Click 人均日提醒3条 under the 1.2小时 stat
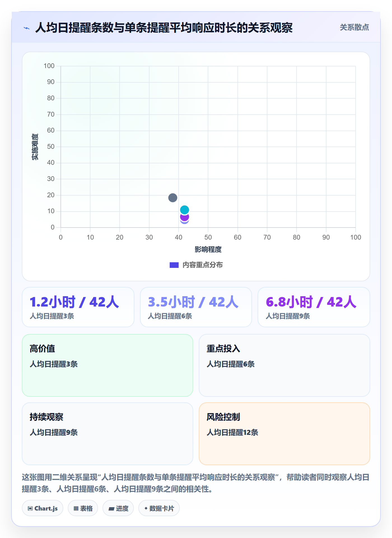The image size is (392, 538). [x=52, y=316]
